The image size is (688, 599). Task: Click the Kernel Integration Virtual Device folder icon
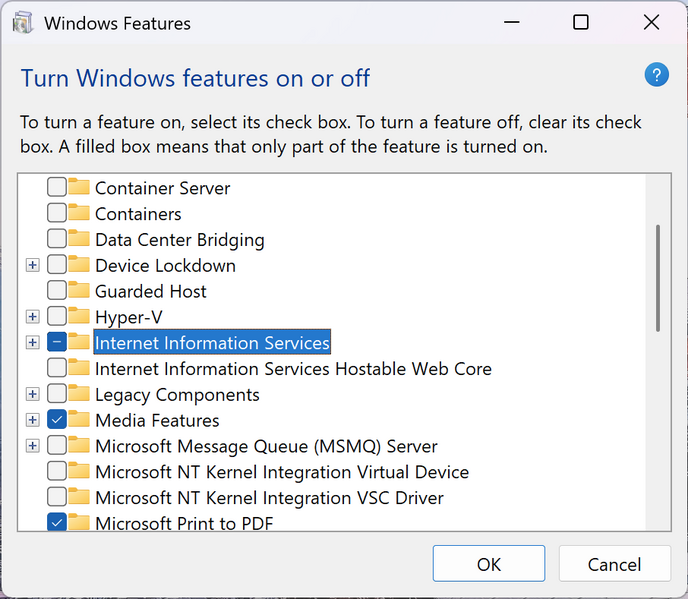pos(79,471)
